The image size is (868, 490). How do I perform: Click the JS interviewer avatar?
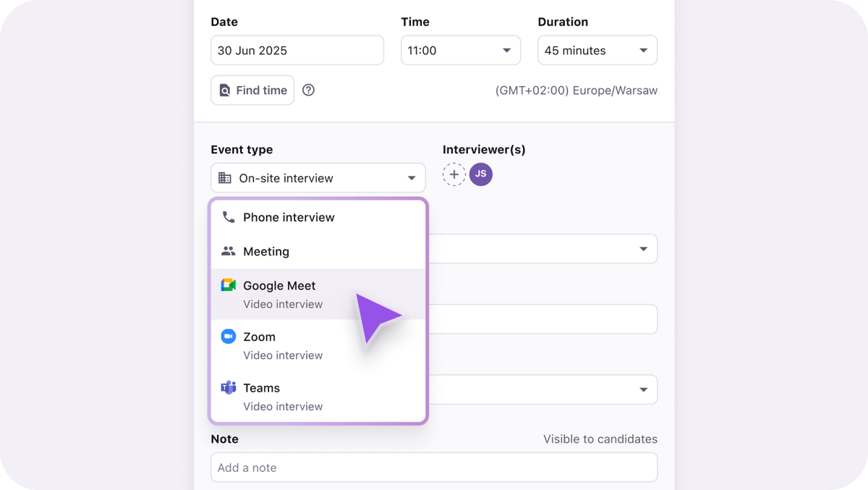[x=481, y=174]
